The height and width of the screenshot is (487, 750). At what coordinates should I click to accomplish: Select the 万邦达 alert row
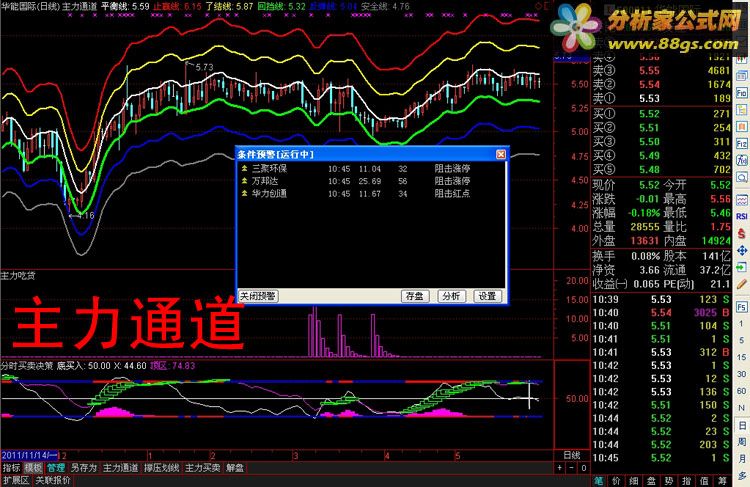(x=371, y=181)
